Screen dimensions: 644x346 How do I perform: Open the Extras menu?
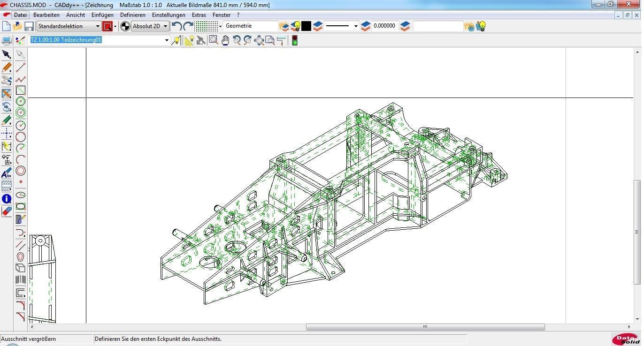tap(199, 15)
